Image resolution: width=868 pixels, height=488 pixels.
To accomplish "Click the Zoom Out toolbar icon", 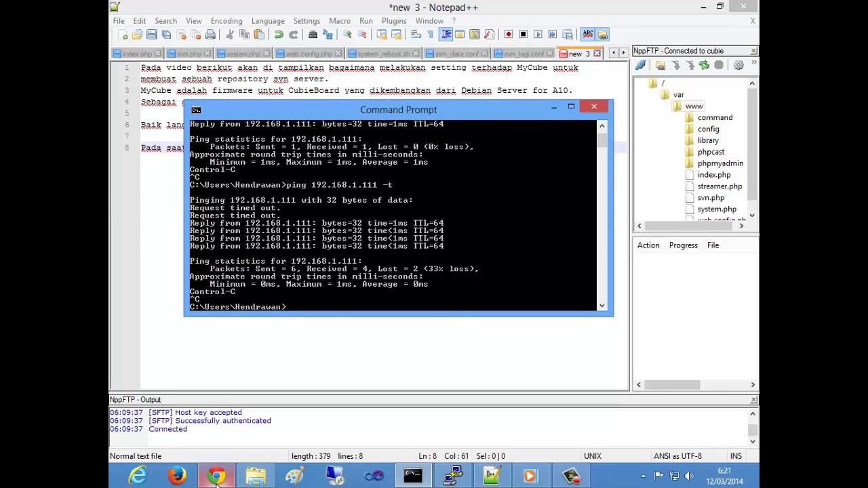I will tap(362, 35).
